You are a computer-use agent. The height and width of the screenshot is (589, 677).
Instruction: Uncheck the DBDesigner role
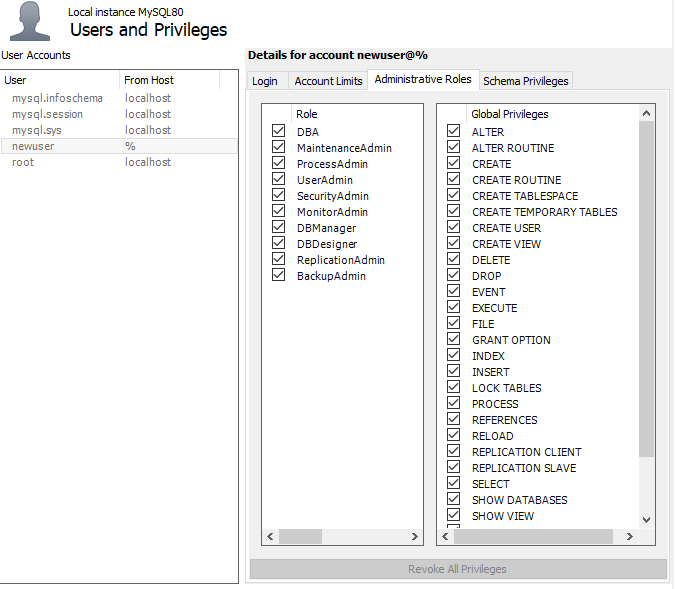[278, 243]
